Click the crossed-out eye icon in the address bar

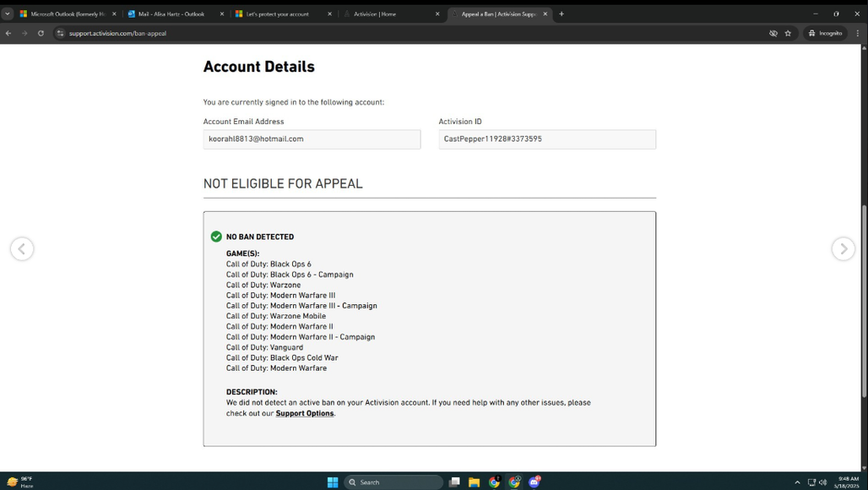pos(773,33)
